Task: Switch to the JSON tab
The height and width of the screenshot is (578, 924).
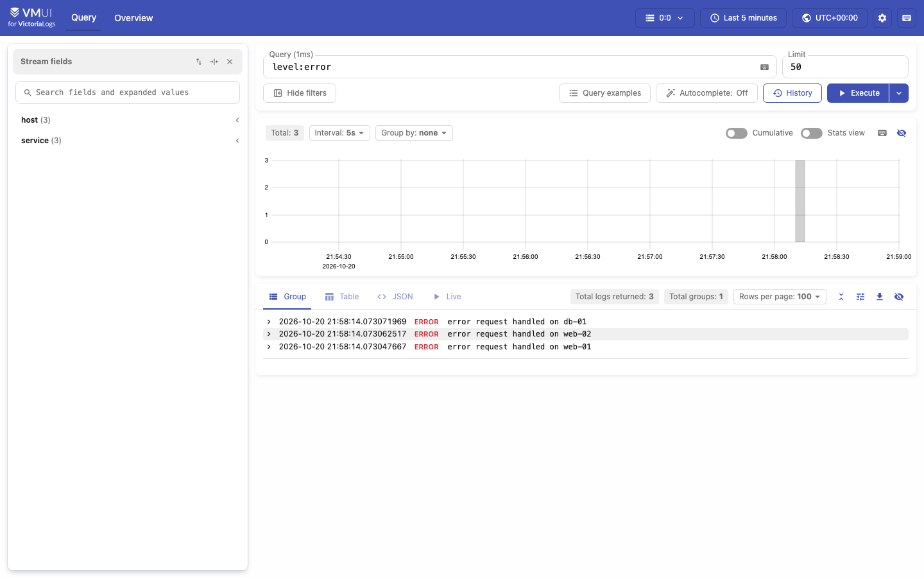Action: tap(395, 297)
